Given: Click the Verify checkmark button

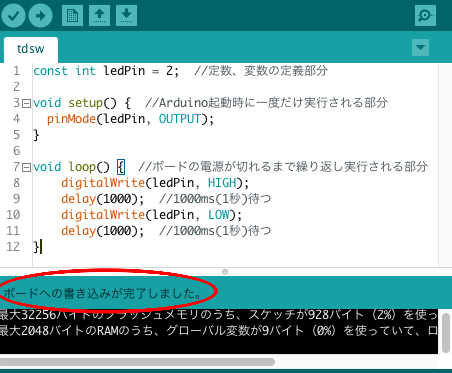Looking at the screenshot, I should (13, 16).
